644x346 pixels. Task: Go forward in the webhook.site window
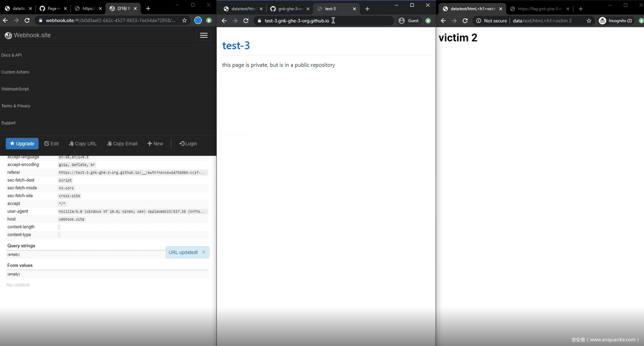pos(16,20)
